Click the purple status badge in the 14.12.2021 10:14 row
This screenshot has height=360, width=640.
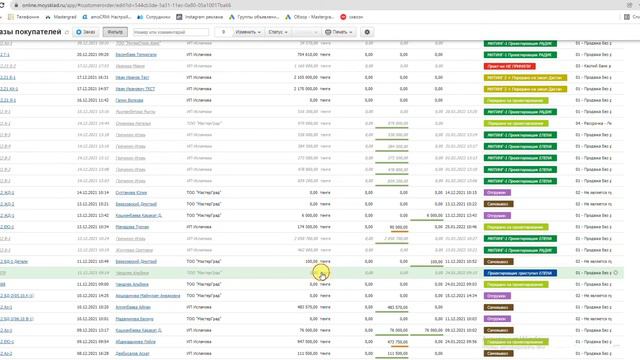(x=497, y=192)
